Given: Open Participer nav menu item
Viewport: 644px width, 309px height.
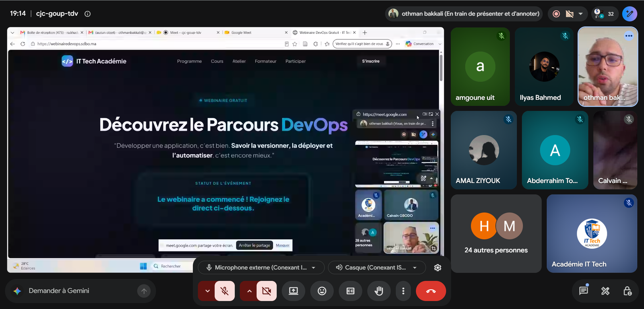Looking at the screenshot, I should 295,61.
